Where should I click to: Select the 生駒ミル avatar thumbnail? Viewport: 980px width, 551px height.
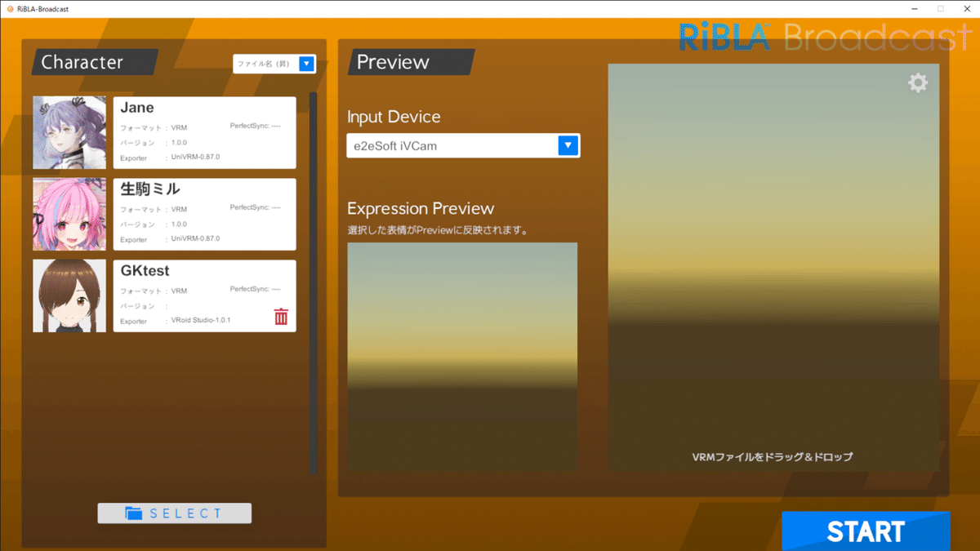[69, 214]
